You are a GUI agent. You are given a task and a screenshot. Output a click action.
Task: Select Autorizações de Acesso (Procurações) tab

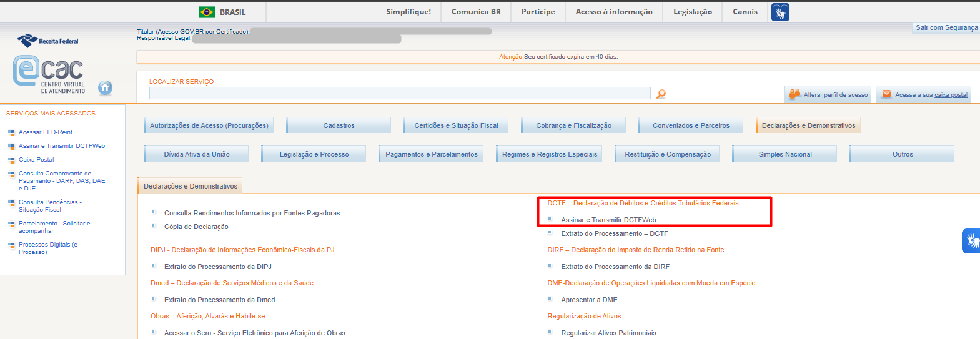(209, 125)
